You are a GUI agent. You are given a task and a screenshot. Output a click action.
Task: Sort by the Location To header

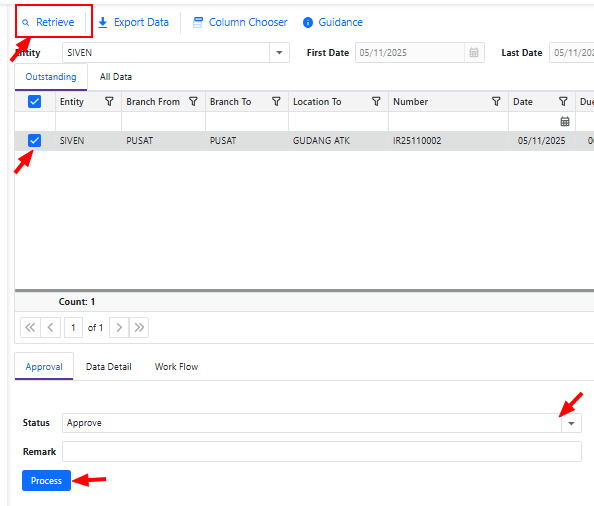point(317,102)
